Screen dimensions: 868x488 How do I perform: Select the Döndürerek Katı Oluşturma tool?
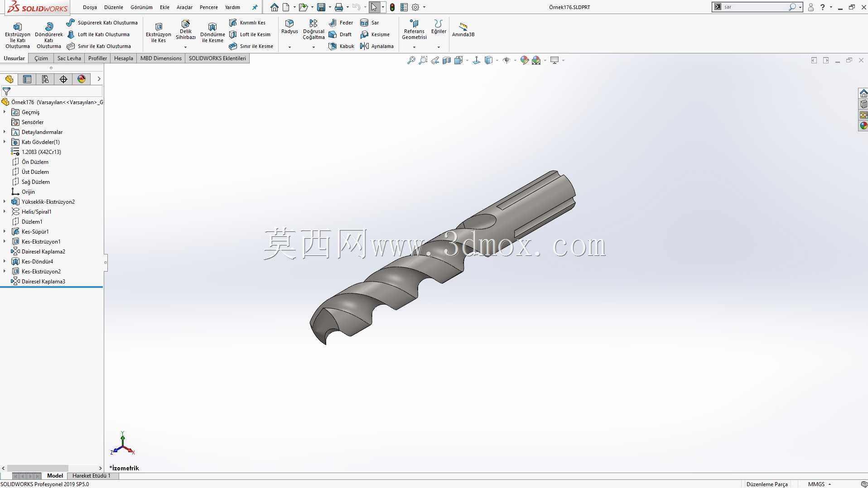(49, 35)
